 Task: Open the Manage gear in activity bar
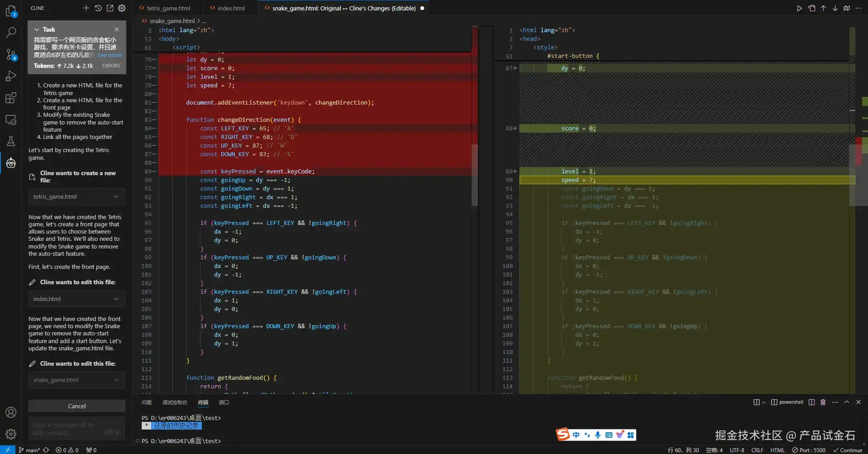click(x=11, y=434)
